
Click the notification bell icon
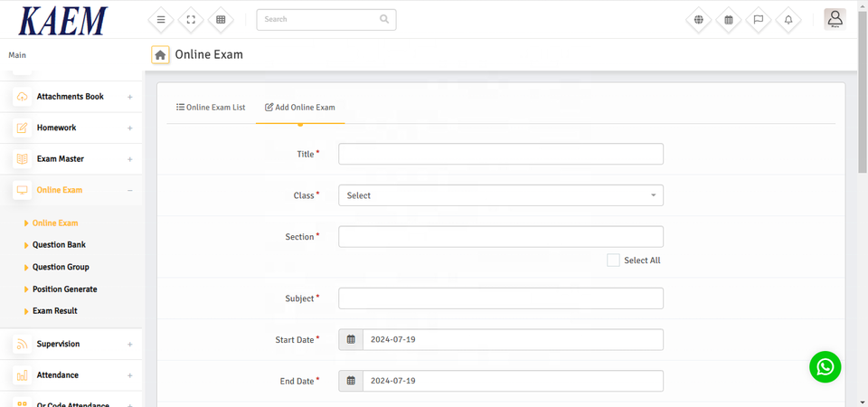coord(788,19)
